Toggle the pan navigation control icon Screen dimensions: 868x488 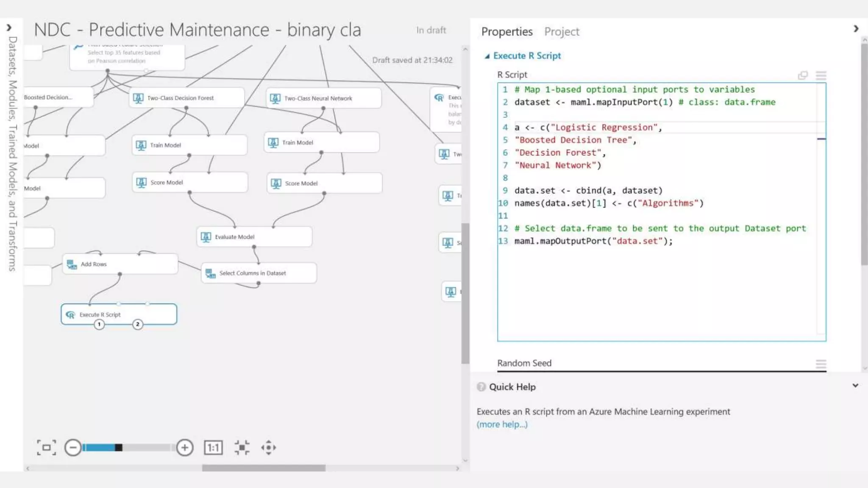269,447
